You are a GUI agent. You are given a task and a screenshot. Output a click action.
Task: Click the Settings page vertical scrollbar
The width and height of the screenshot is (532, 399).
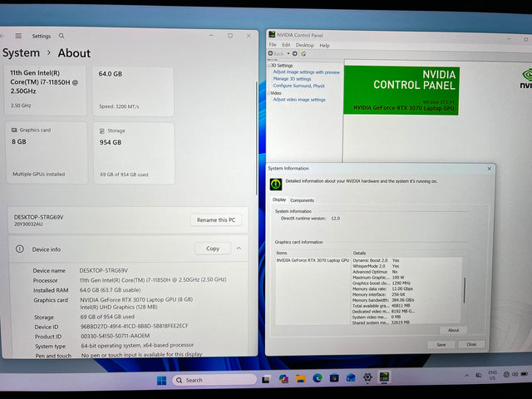pyautogui.click(x=257, y=137)
